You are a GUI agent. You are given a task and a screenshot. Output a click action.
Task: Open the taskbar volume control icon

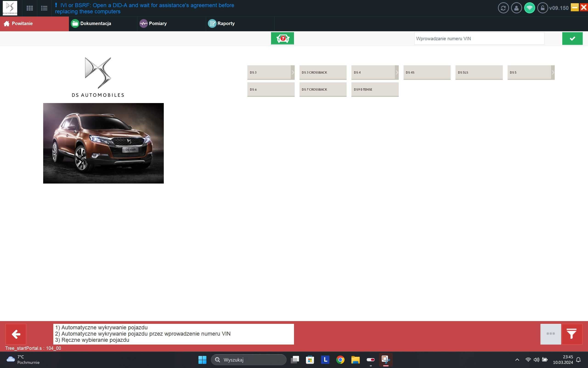(536, 360)
